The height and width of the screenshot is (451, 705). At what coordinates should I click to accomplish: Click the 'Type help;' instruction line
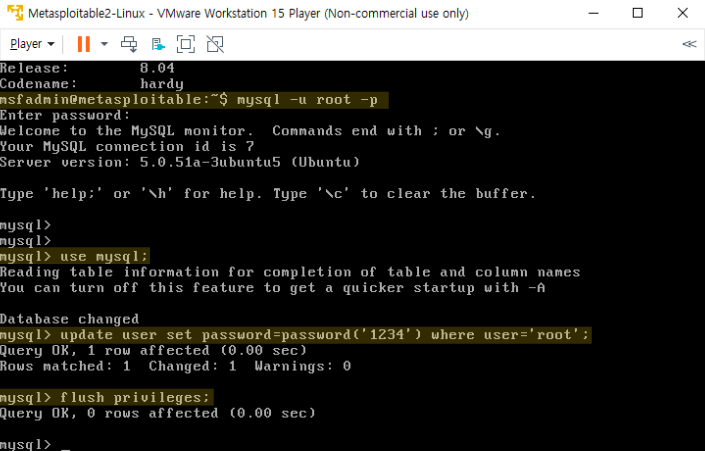(268, 194)
